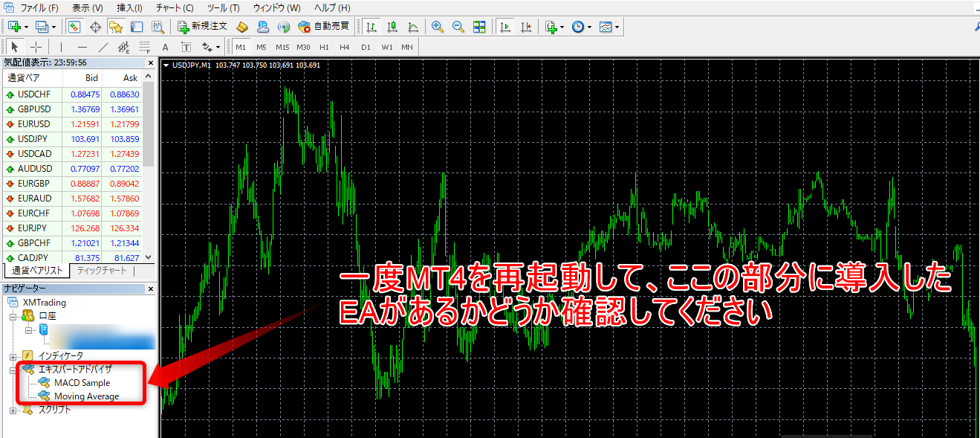Click the 新規注文 new order button
Image resolution: width=980 pixels, height=438 pixels.
[202, 27]
